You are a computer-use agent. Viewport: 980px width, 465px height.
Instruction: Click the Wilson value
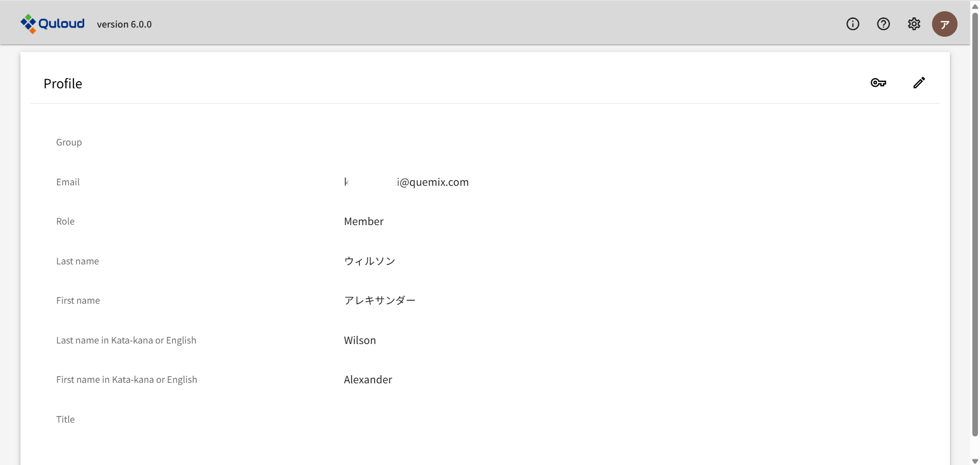coord(360,340)
